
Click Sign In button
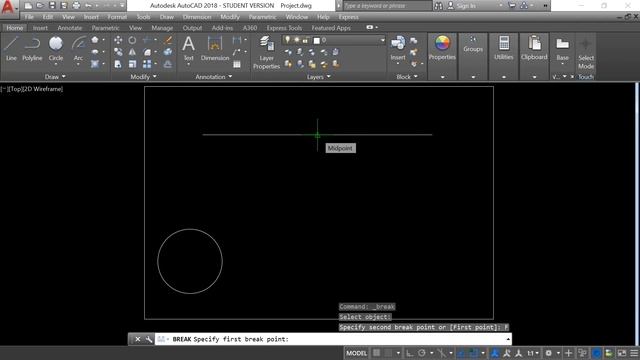[x=462, y=6]
